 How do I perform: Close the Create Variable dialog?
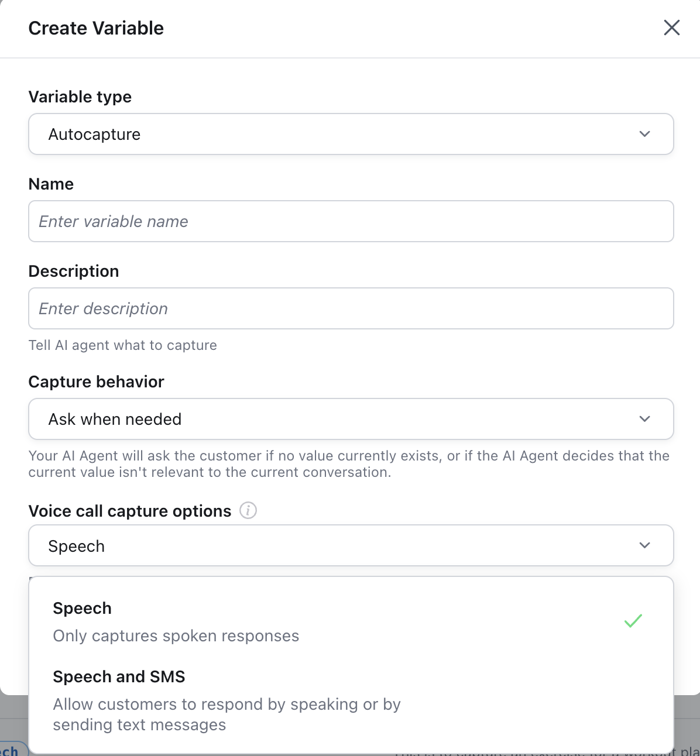pyautogui.click(x=671, y=28)
